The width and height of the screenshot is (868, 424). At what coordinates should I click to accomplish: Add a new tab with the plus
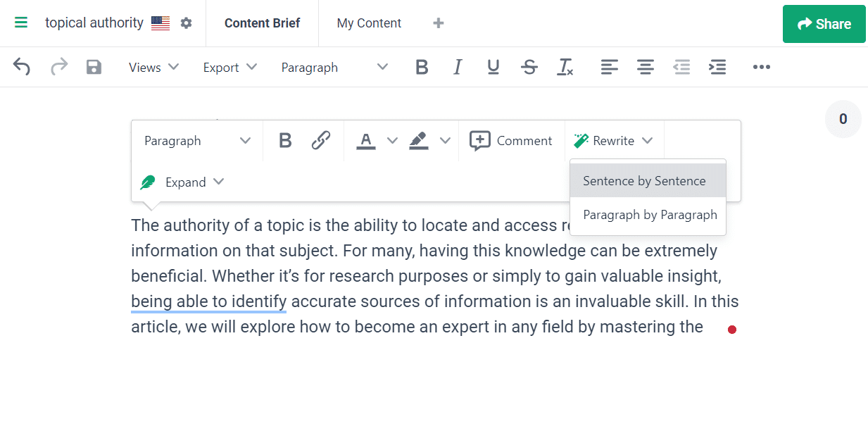tap(439, 23)
